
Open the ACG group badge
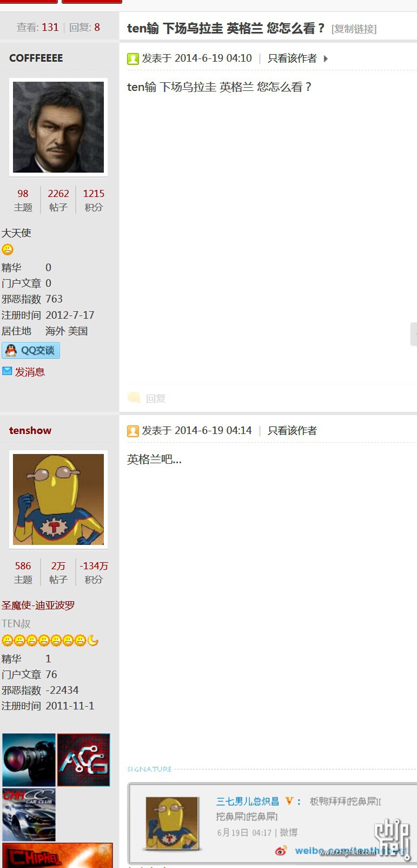click(84, 760)
